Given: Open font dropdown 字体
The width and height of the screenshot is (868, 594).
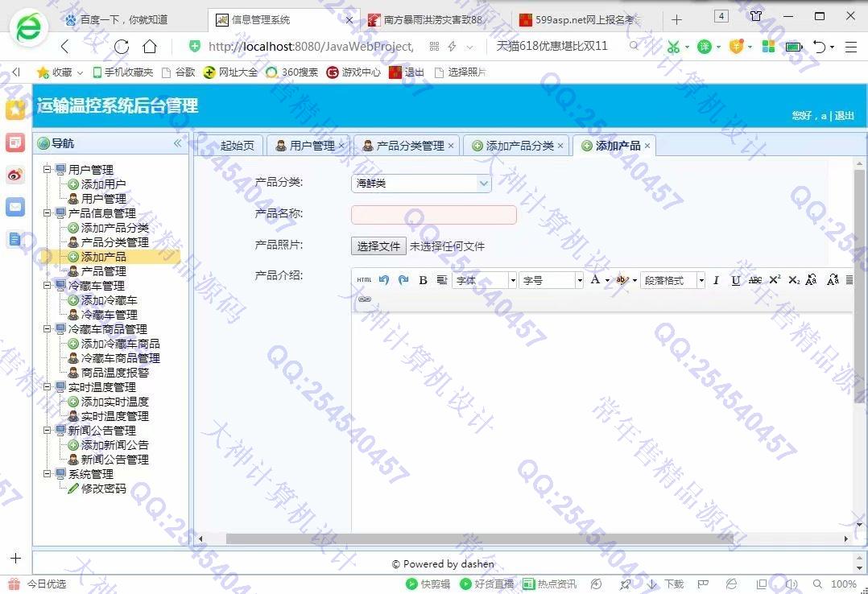Looking at the screenshot, I should tap(485, 280).
